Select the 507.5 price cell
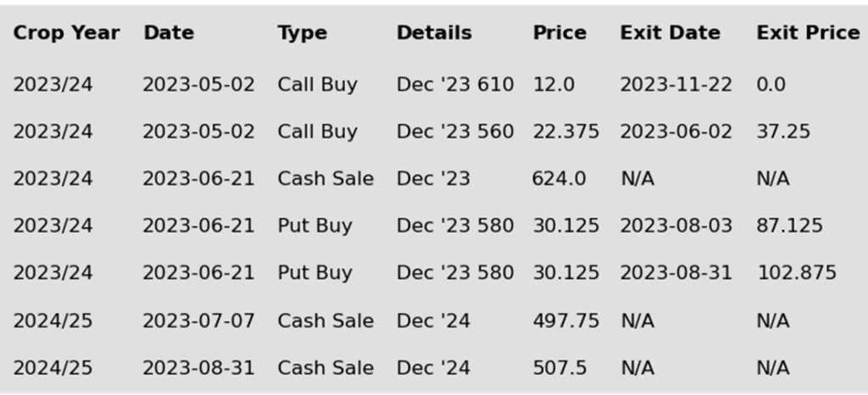Viewport: 868px width, 395px height. pos(559,368)
